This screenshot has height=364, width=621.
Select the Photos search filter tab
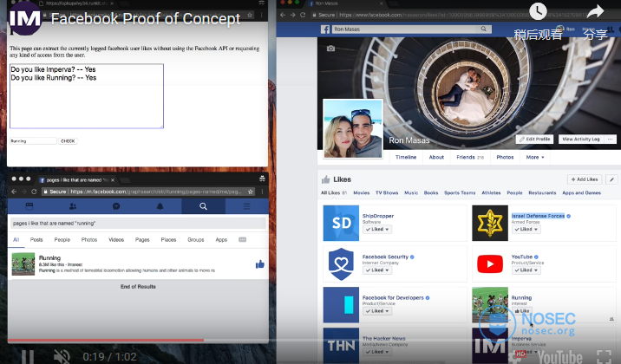89,240
